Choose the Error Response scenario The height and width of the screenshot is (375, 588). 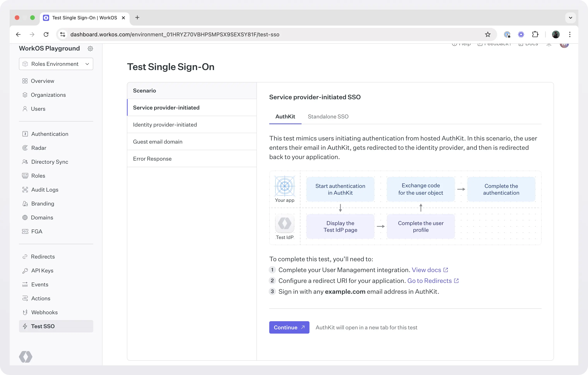(192, 159)
